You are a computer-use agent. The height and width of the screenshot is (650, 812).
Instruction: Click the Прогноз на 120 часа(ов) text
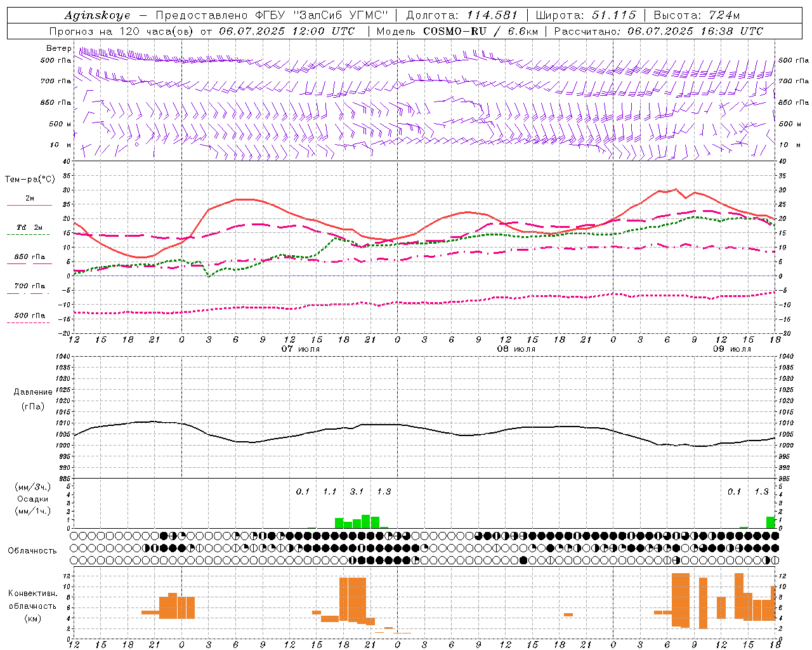(x=122, y=31)
